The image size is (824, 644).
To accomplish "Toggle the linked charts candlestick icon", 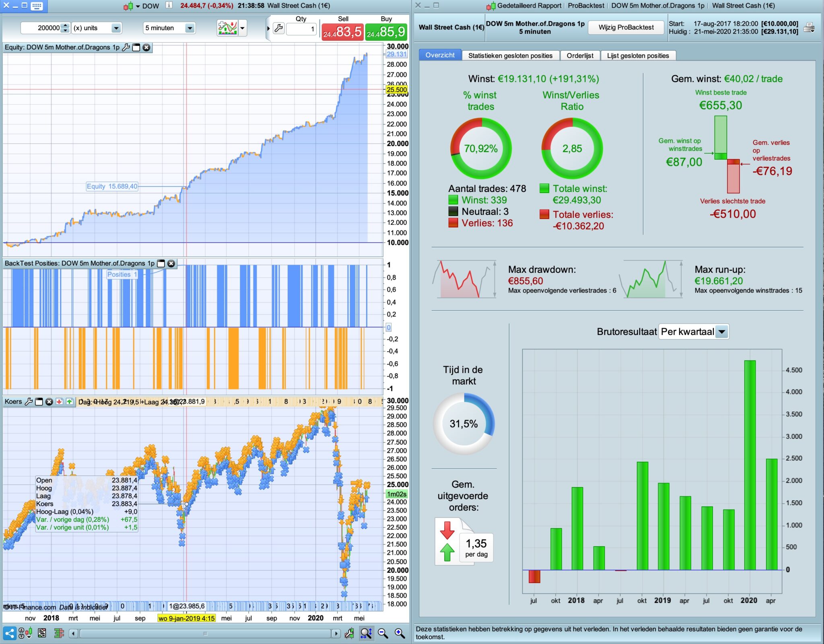I will [x=25, y=633].
